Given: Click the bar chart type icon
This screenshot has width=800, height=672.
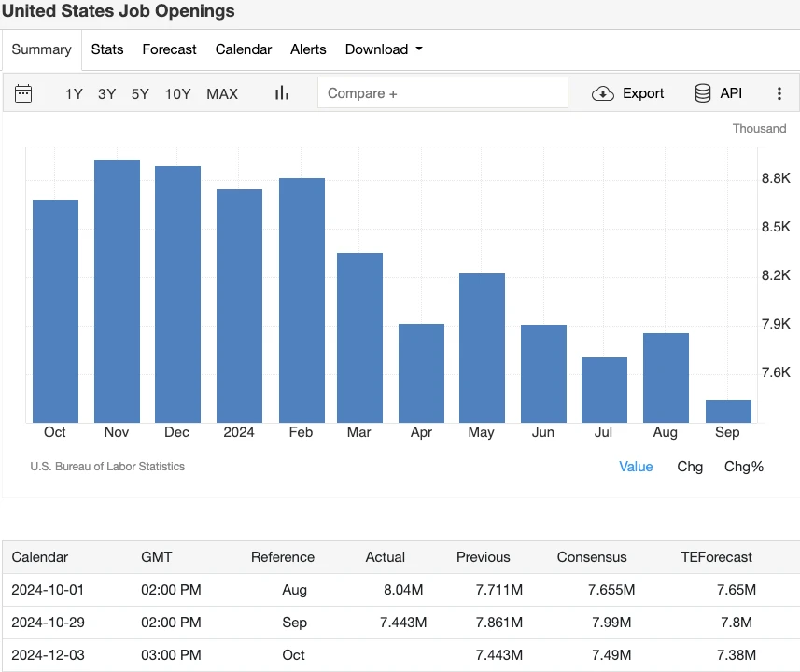Looking at the screenshot, I should pyautogui.click(x=281, y=93).
